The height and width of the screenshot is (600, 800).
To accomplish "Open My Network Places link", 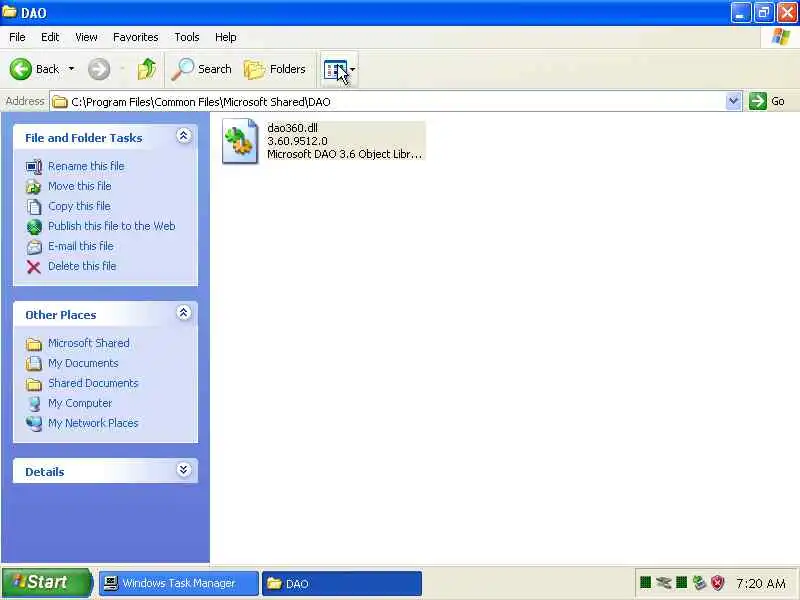I will coord(93,422).
